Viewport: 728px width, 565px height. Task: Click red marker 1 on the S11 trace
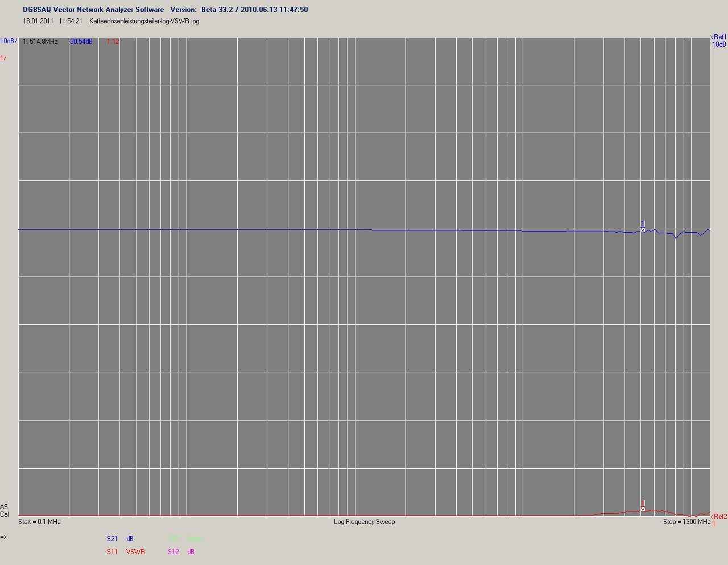[643, 506]
